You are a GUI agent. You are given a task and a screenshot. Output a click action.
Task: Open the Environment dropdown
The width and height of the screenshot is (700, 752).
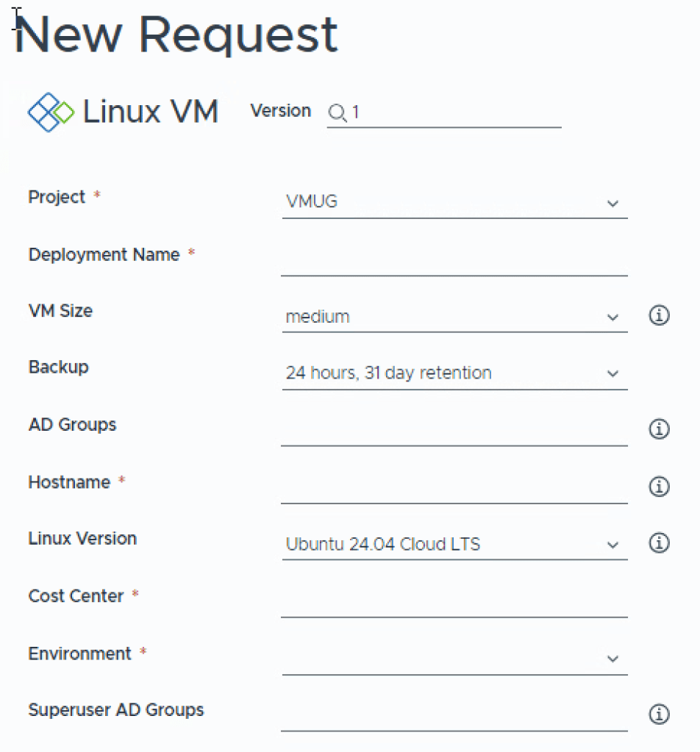454,659
